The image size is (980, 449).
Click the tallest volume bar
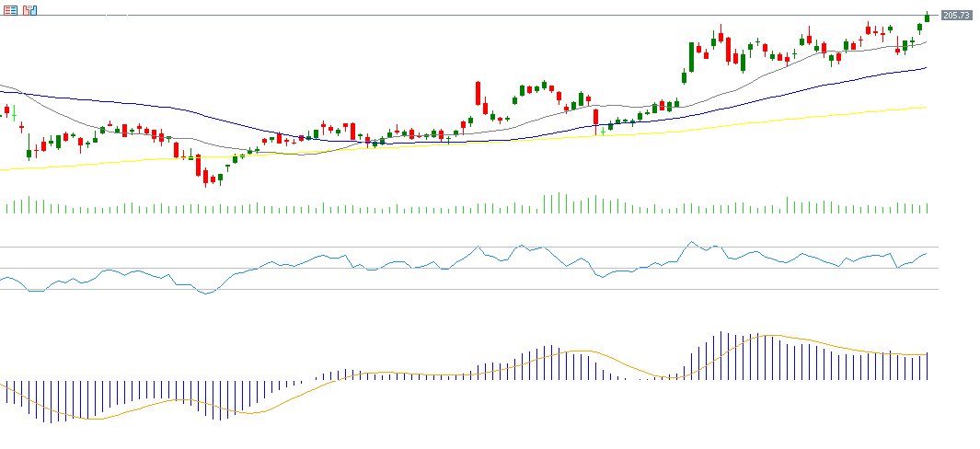click(x=558, y=203)
